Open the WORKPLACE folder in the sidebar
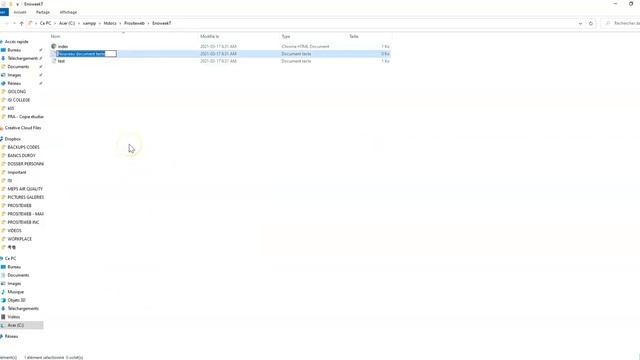640x360 pixels. click(x=20, y=239)
